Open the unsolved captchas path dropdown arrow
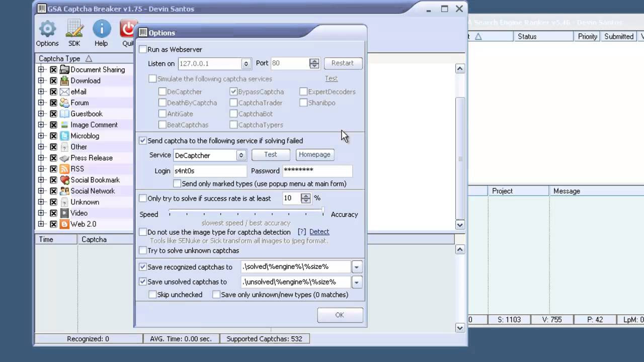Image resolution: width=644 pixels, height=362 pixels. pyautogui.click(x=356, y=282)
